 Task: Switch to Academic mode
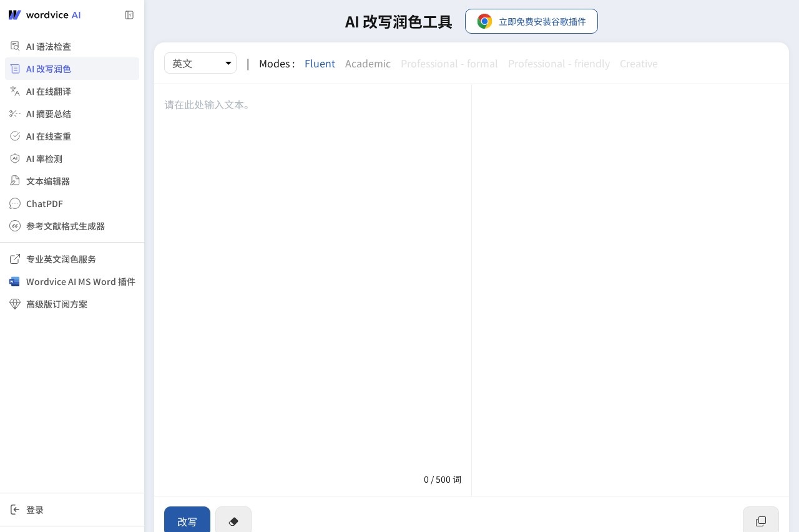(x=368, y=64)
